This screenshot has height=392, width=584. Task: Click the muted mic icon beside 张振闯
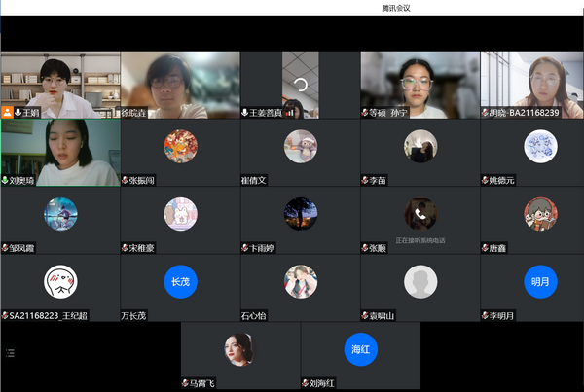(126, 180)
